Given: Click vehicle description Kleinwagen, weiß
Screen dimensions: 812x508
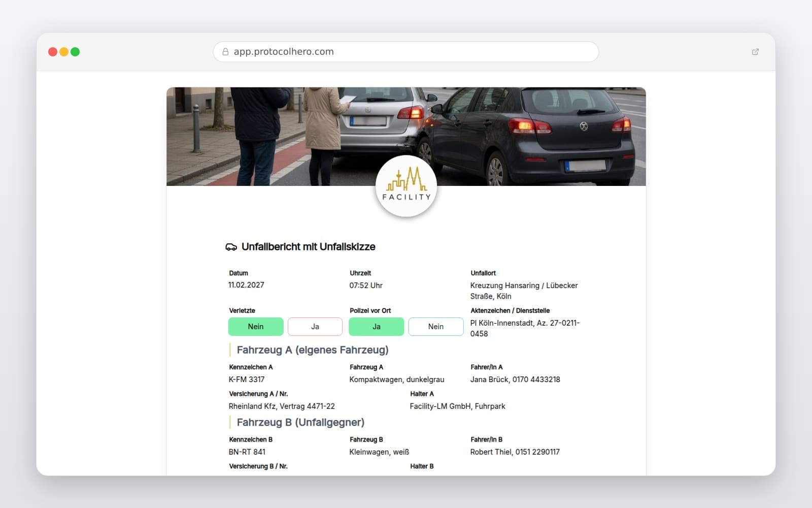Looking at the screenshot, I should tap(379, 452).
